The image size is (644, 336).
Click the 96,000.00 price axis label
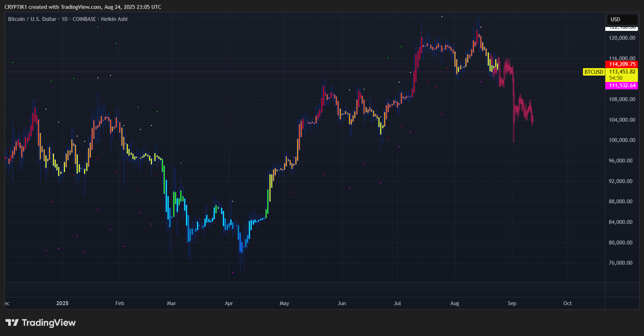pos(621,161)
